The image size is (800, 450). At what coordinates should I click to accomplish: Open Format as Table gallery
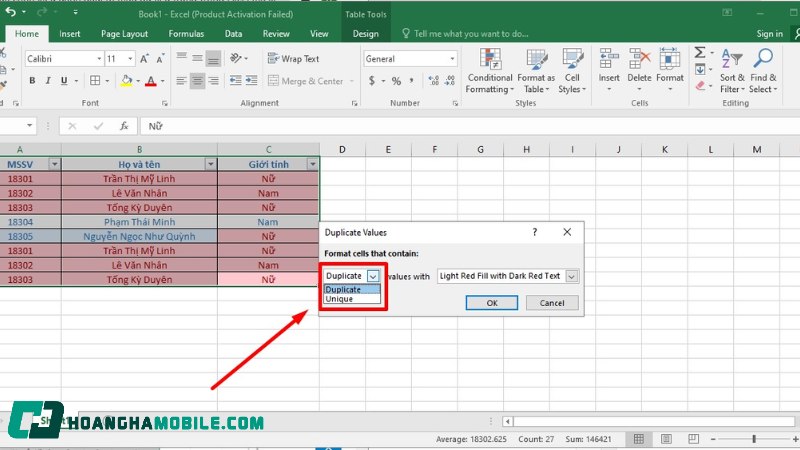(536, 71)
